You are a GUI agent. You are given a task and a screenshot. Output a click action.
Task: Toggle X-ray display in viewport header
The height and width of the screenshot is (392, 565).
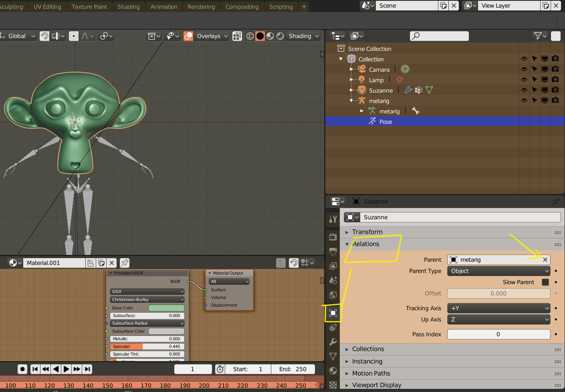coord(237,36)
